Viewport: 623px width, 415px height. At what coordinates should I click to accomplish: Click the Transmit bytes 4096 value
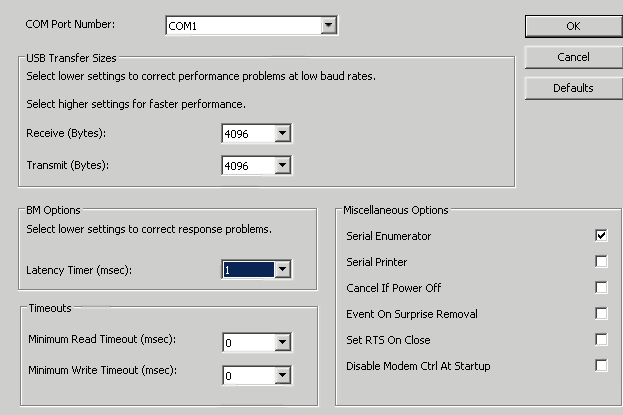[x=249, y=166]
